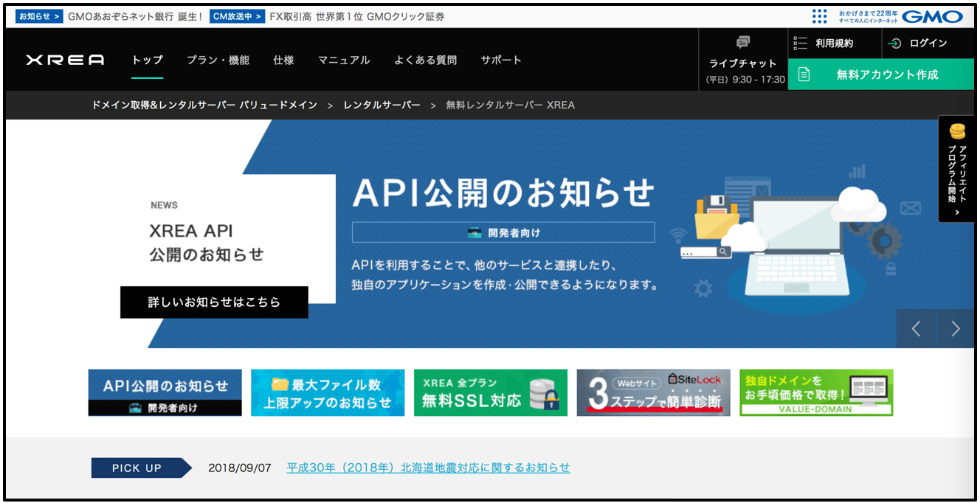Click the gold coins affiliate icon
Image resolution: width=980 pixels, height=503 pixels.
tap(957, 132)
